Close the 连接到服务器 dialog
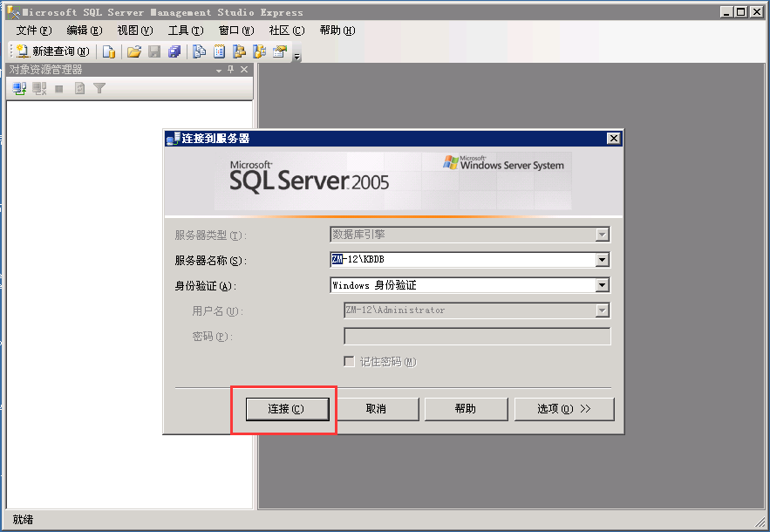Screen dimensions: 770x532 point(614,139)
